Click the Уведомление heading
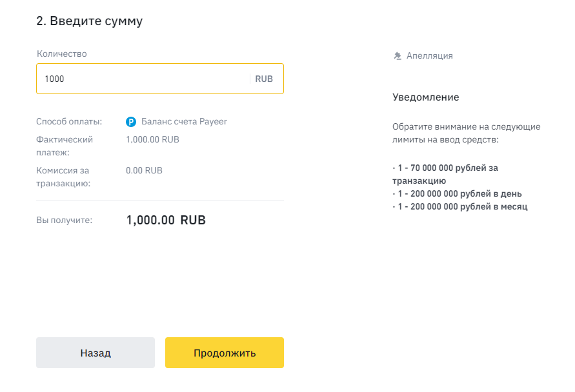 (x=425, y=97)
